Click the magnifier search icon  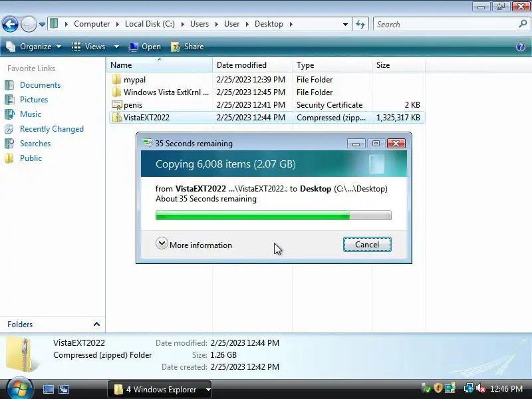point(523,24)
